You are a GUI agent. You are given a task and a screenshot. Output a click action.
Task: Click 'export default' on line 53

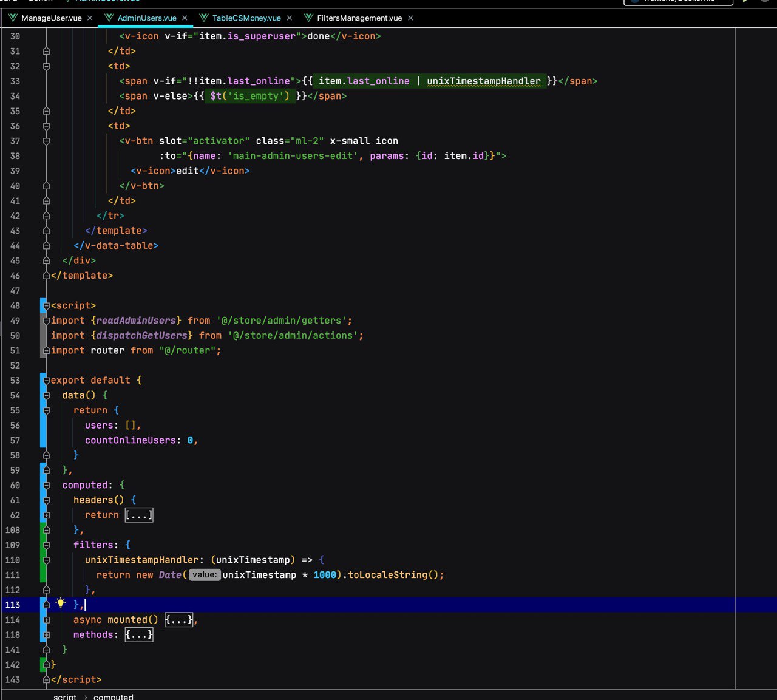[90, 380]
